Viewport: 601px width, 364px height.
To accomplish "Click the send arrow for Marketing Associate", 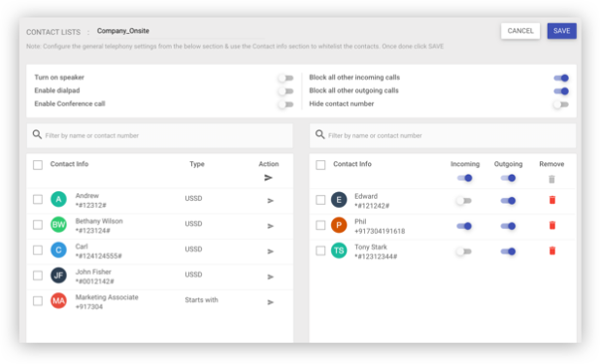I will (x=270, y=302).
